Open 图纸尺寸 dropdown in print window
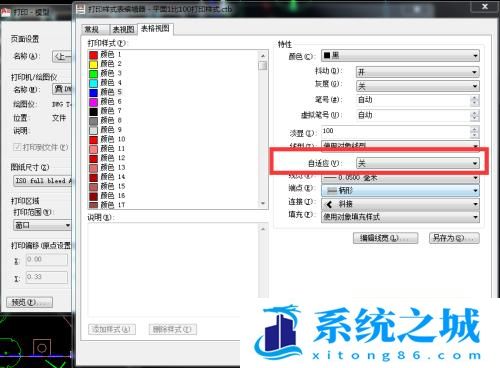The height and width of the screenshot is (368, 500). (43, 181)
